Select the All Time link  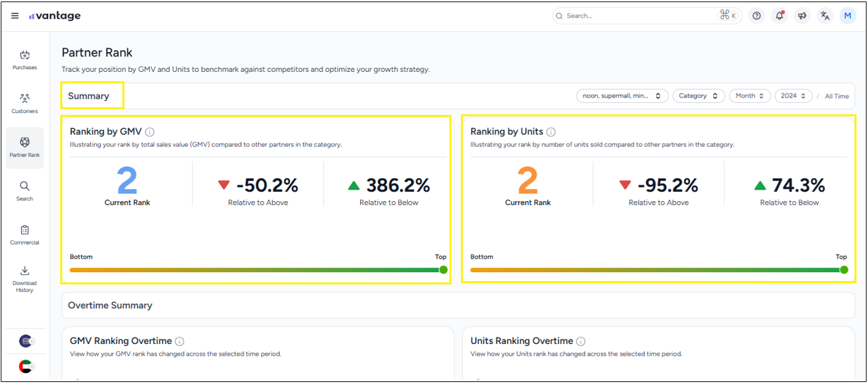pyautogui.click(x=836, y=96)
